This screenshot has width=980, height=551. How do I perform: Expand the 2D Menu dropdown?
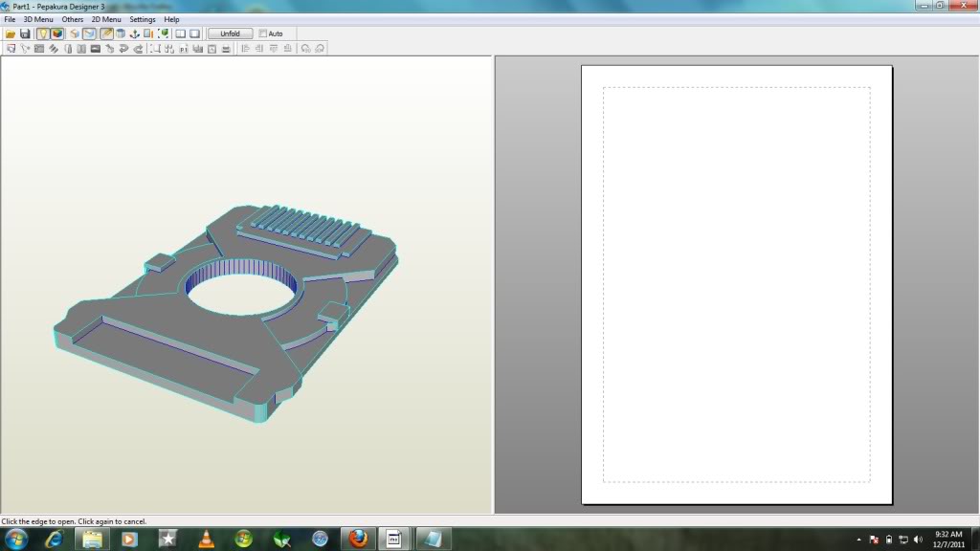click(106, 19)
